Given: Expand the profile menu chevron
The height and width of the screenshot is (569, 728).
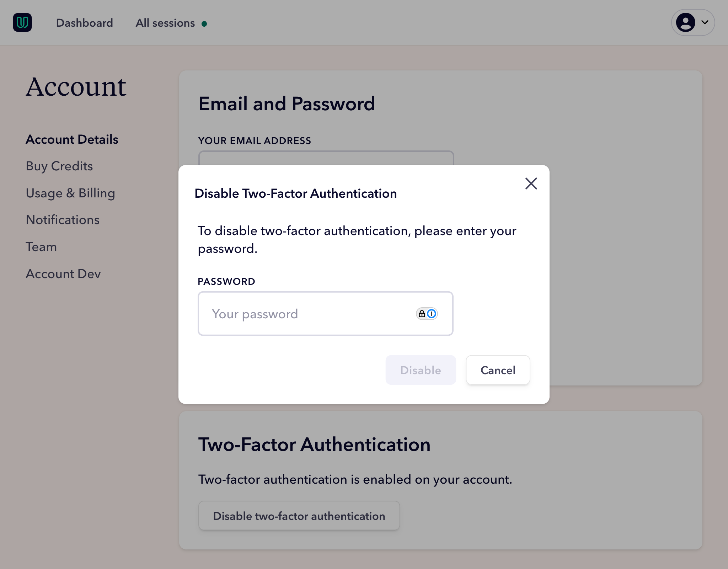Looking at the screenshot, I should tap(705, 22).
